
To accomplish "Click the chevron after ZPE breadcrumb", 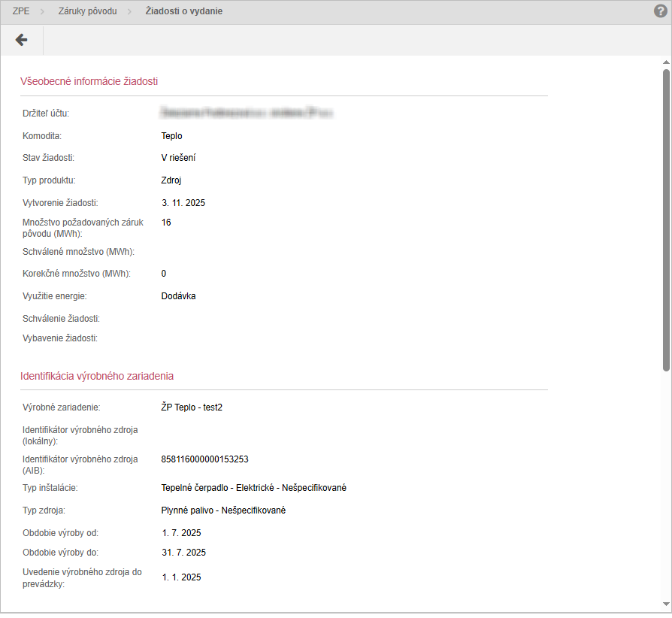I will point(44,12).
